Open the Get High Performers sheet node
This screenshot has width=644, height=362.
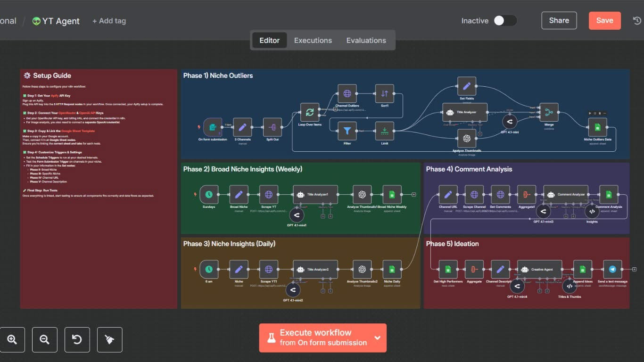(448, 269)
